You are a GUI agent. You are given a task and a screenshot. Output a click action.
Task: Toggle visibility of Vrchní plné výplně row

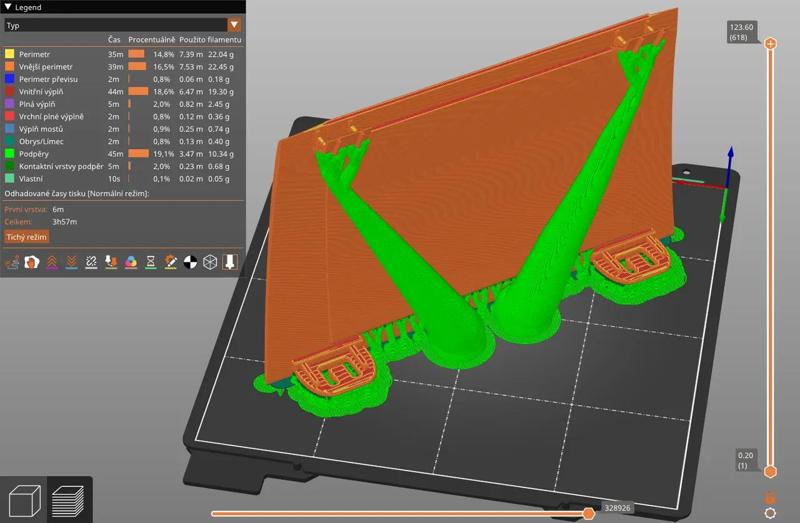click(122, 116)
